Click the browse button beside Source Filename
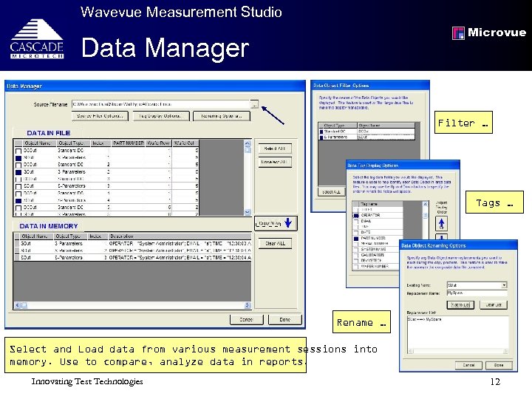532x399 pixels. pos(254,104)
